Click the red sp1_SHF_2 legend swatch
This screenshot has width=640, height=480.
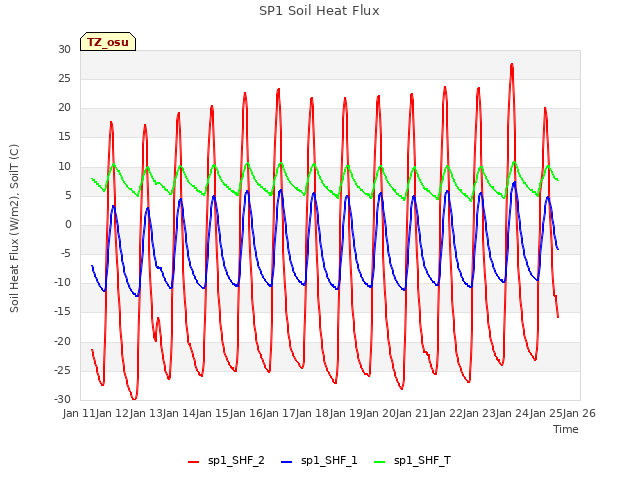click(x=193, y=462)
